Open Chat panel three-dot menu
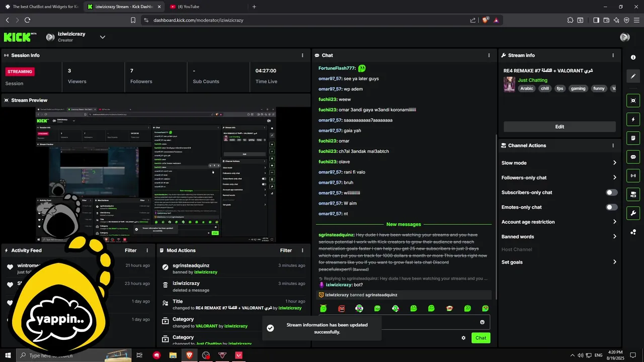Viewport: 644px width, 362px height. [489, 55]
